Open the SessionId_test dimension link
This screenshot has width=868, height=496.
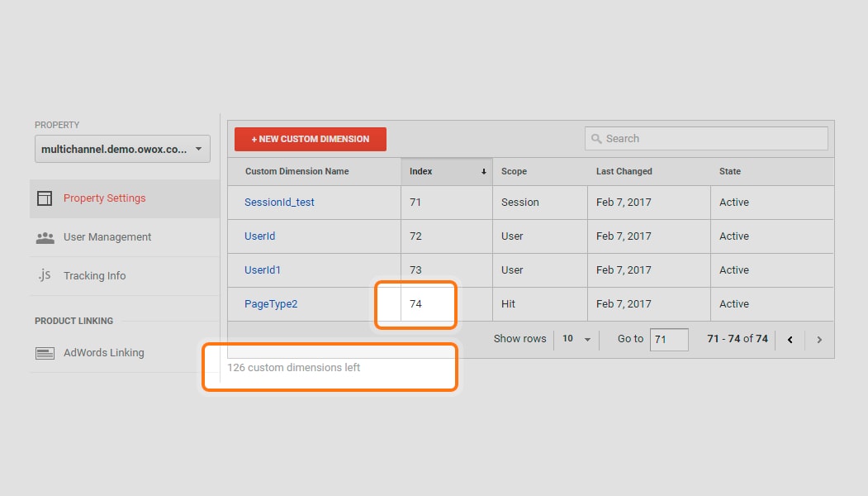pyautogui.click(x=279, y=203)
